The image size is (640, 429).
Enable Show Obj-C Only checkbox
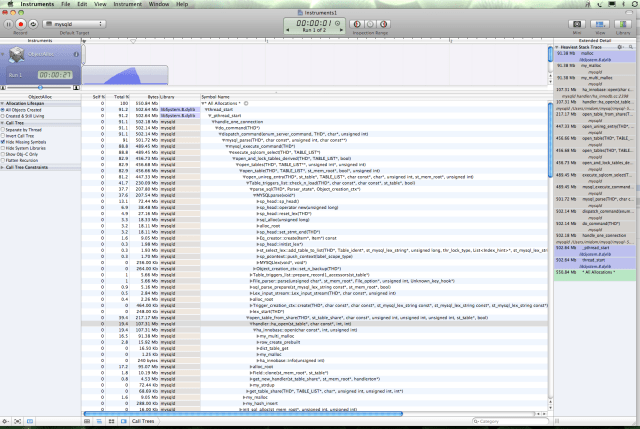pyautogui.click(x=2, y=154)
